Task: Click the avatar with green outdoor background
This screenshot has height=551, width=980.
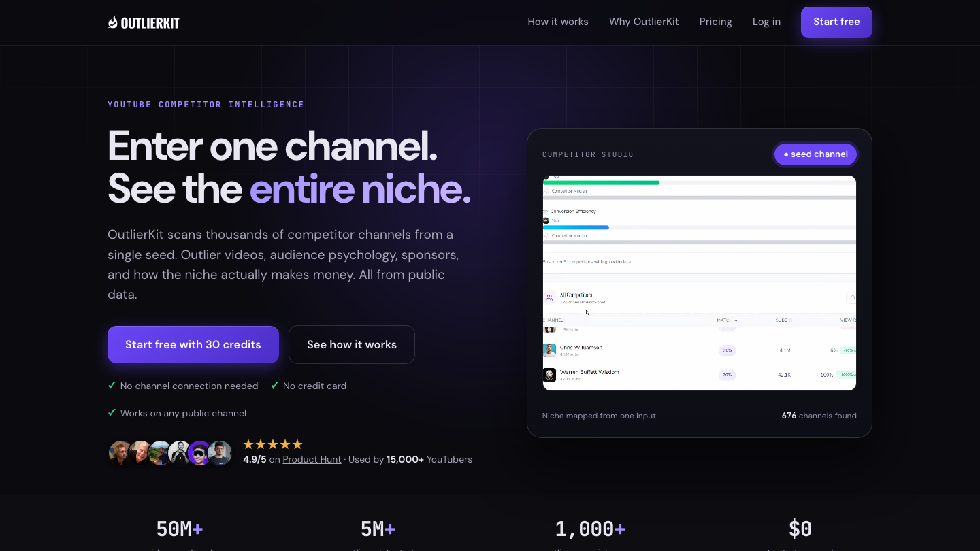Action: coord(160,453)
